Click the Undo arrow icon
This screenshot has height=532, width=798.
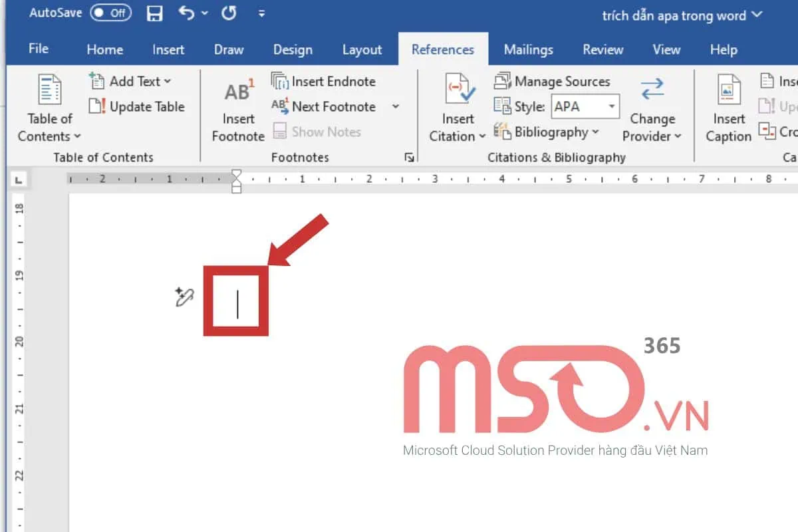[x=187, y=14]
